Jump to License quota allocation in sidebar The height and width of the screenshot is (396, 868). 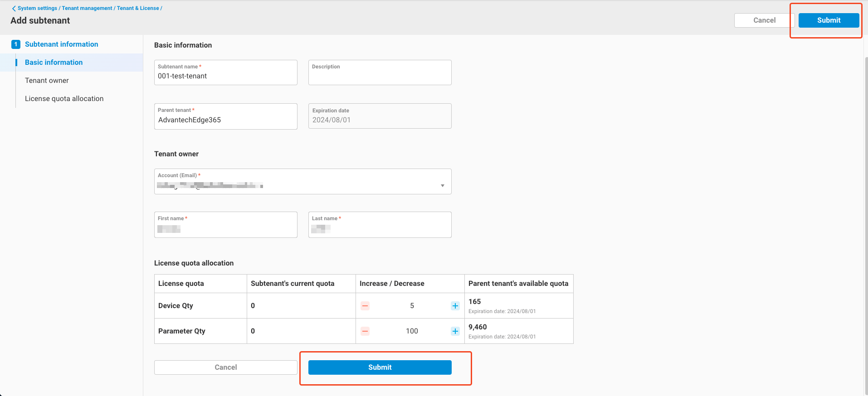64,99
